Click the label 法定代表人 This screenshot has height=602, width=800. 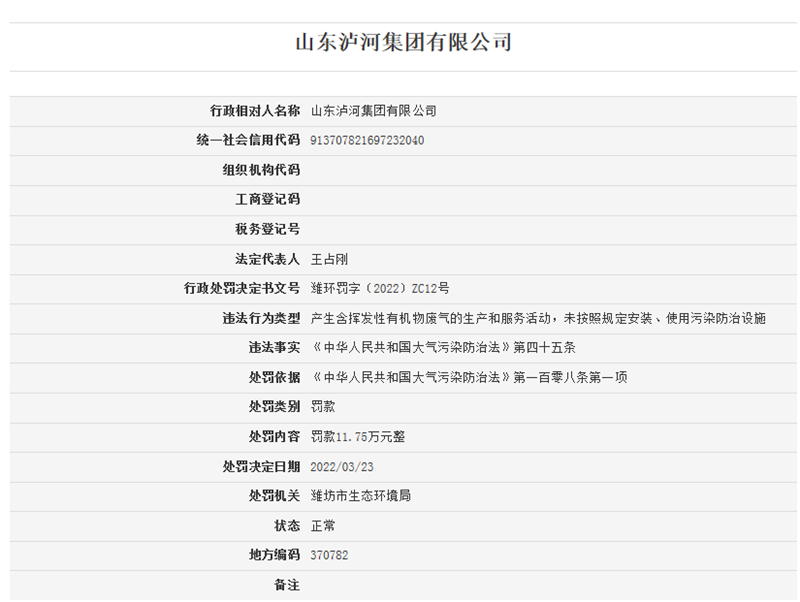click(267, 259)
